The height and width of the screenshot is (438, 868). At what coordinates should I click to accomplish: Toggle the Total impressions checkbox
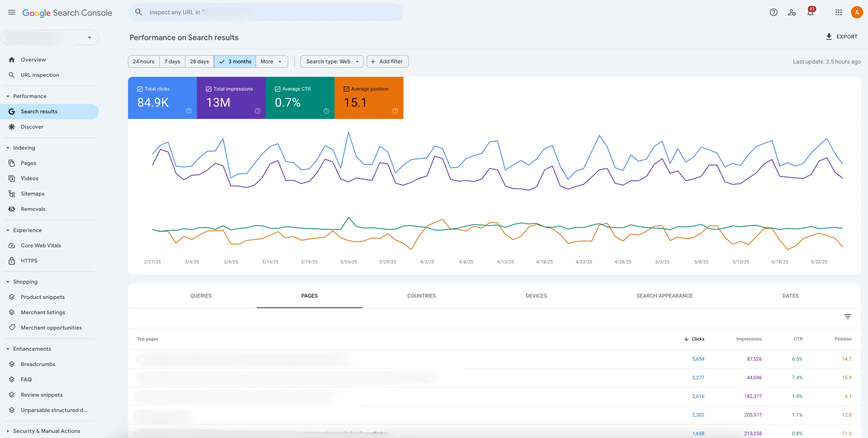click(209, 89)
